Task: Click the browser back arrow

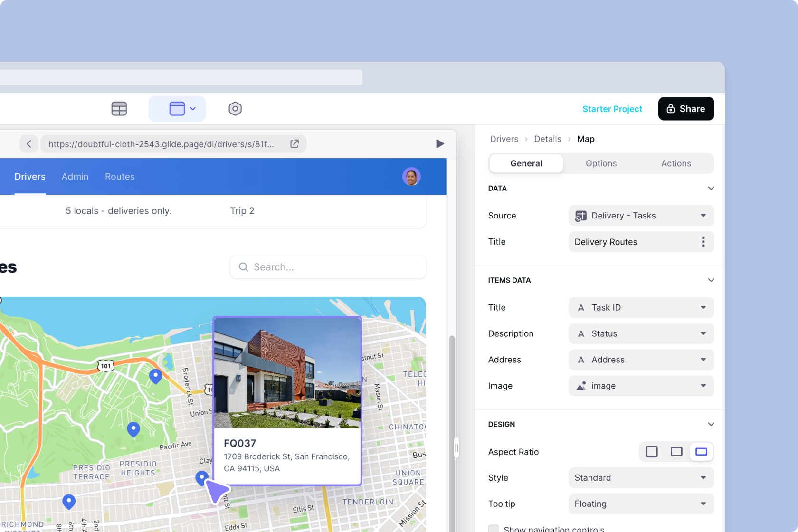Action: pyautogui.click(x=29, y=144)
